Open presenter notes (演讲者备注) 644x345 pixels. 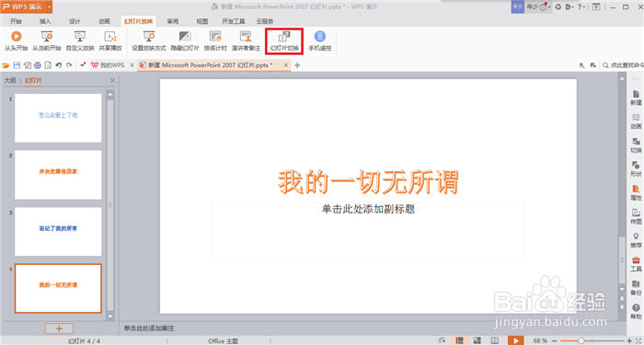[x=246, y=41]
